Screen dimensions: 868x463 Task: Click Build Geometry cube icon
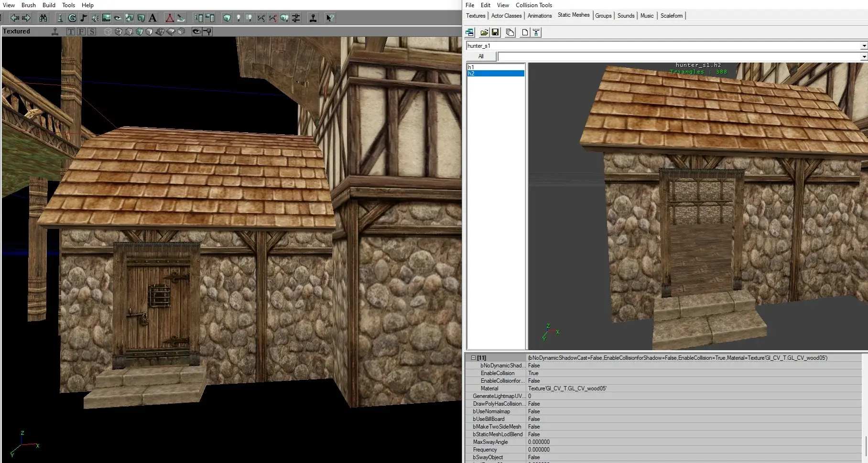227,18
